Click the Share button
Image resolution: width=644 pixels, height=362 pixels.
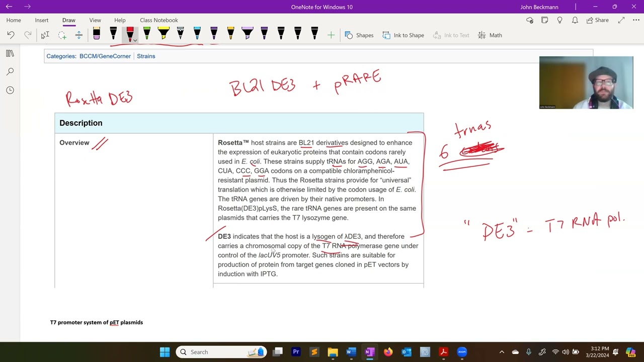point(597,20)
